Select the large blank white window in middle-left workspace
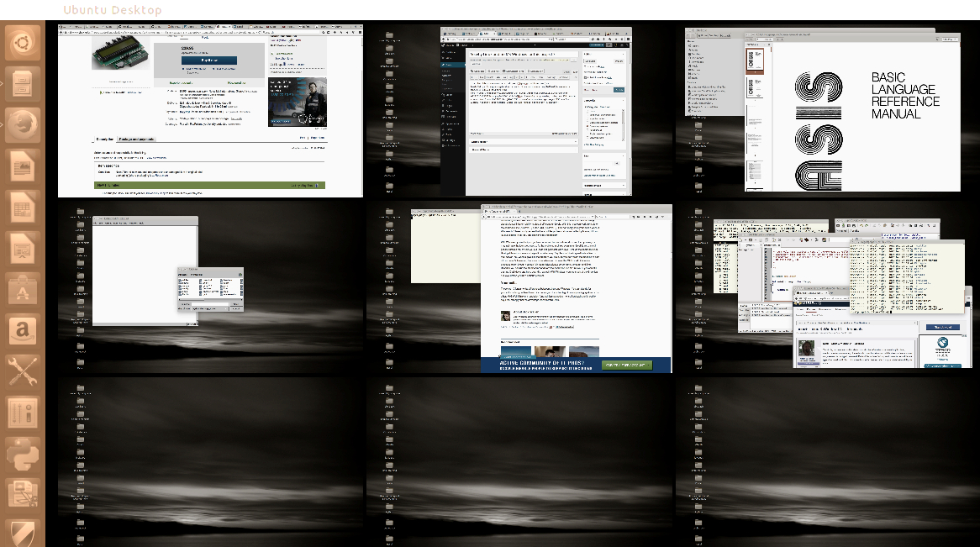This screenshot has height=547, width=980. pyautogui.click(x=134, y=269)
